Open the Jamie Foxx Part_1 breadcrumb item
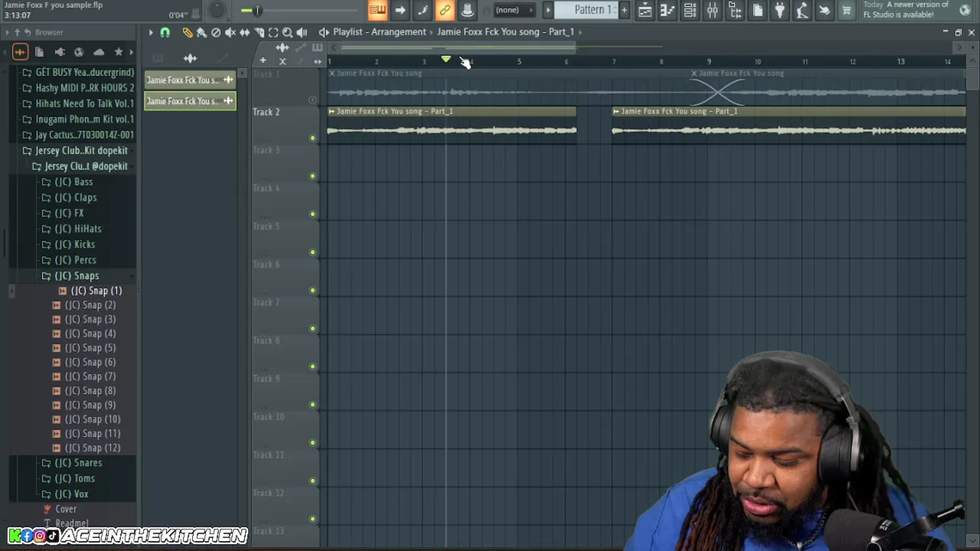 505,32
